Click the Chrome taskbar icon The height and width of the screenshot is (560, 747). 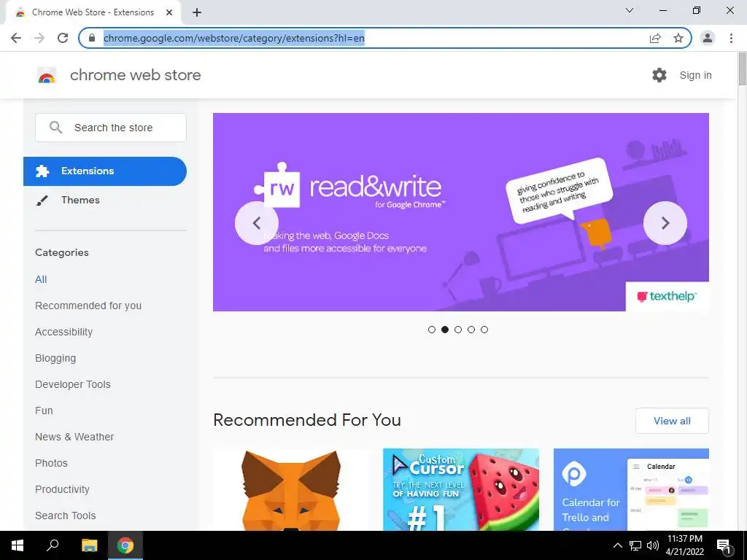125,545
